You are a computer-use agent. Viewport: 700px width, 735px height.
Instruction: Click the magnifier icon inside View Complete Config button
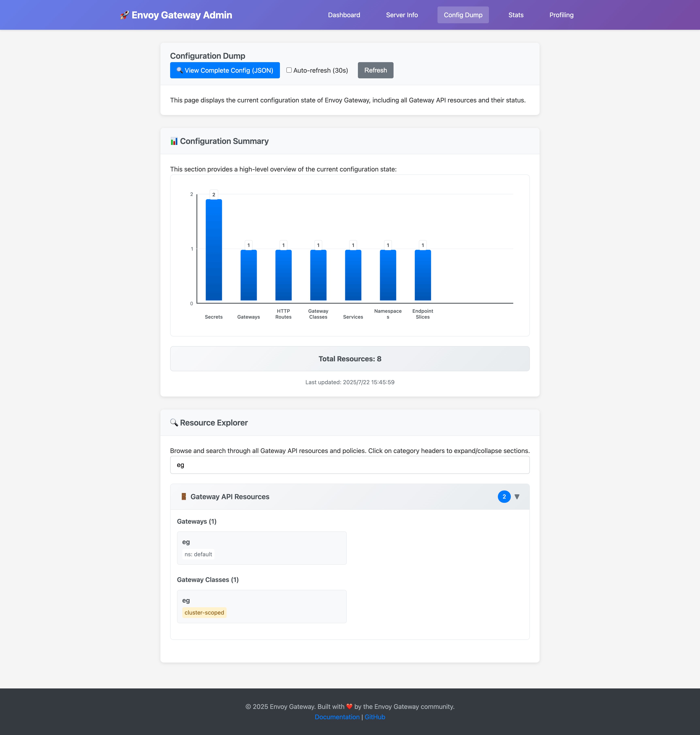point(179,70)
